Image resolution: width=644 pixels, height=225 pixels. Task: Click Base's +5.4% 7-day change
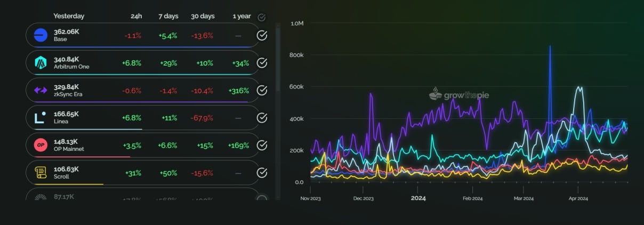[167, 36]
